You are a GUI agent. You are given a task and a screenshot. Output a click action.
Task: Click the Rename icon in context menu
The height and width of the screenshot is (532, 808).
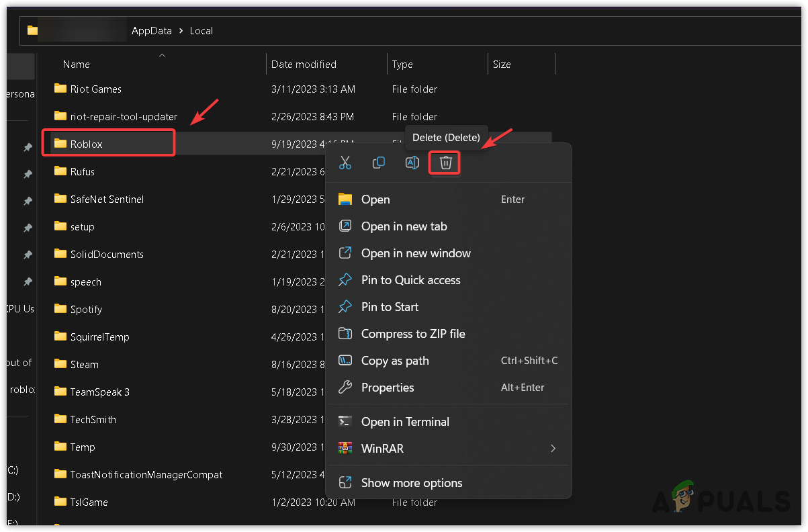412,163
